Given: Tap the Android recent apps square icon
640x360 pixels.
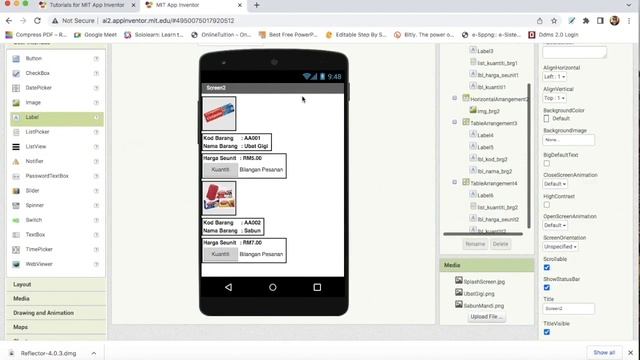Looking at the screenshot, I should 317,287.
